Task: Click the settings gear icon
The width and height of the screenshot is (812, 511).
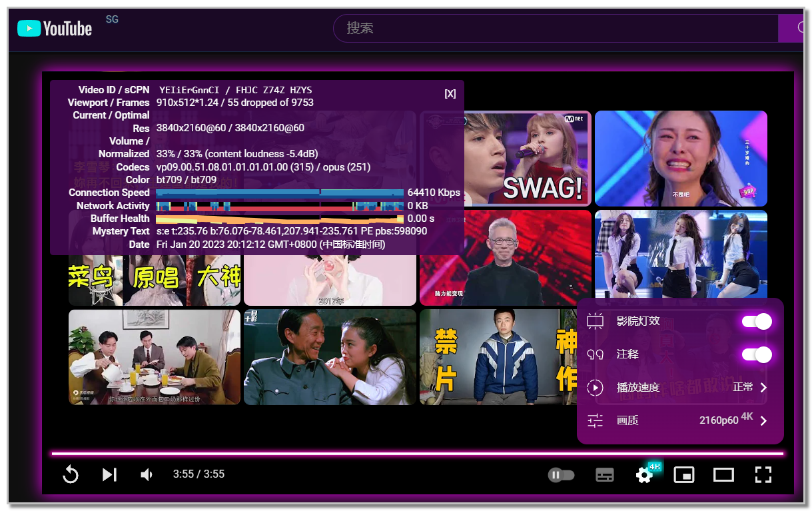Action: (644, 474)
